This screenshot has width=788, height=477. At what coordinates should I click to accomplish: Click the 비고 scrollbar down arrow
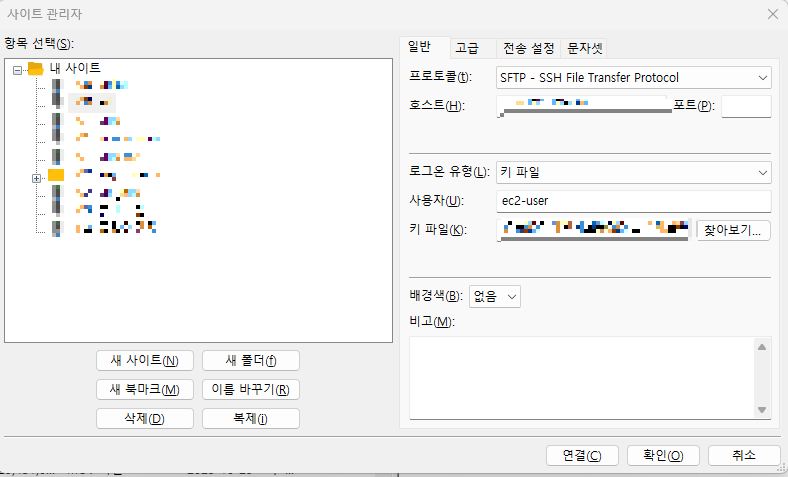[x=762, y=410]
